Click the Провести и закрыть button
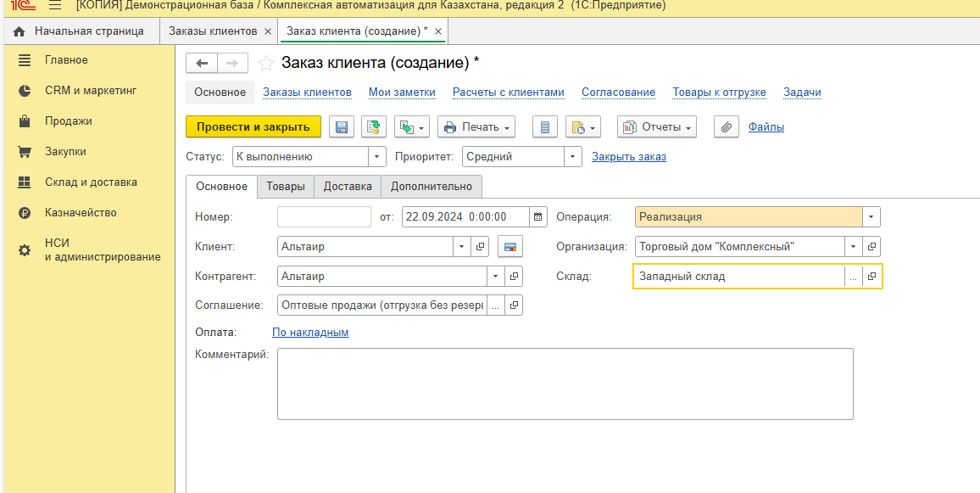This screenshot has width=980, height=493. click(x=253, y=127)
